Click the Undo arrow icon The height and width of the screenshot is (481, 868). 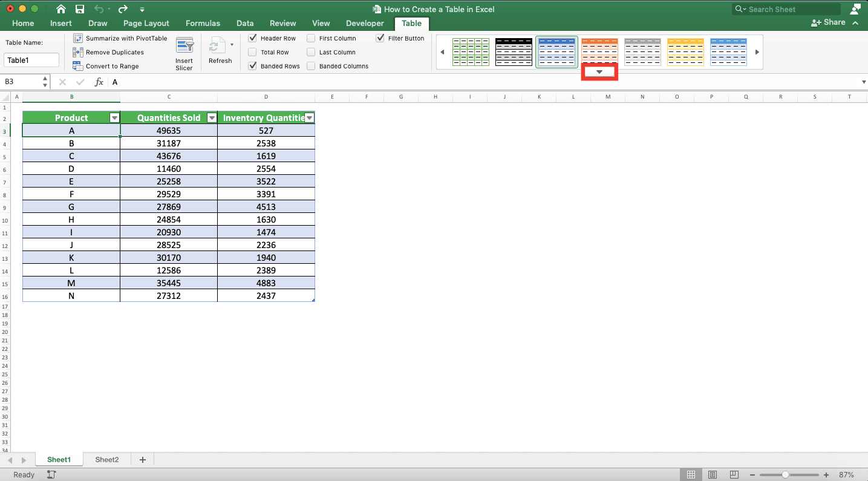point(99,9)
